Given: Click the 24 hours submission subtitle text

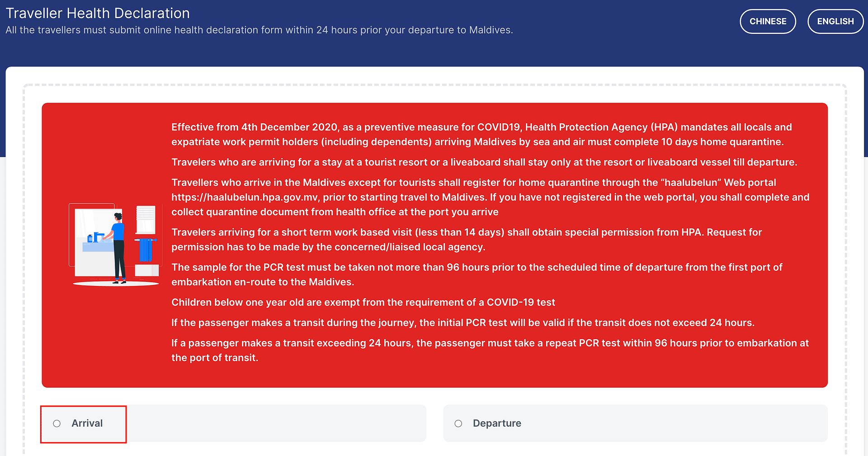Looking at the screenshot, I should (x=259, y=30).
